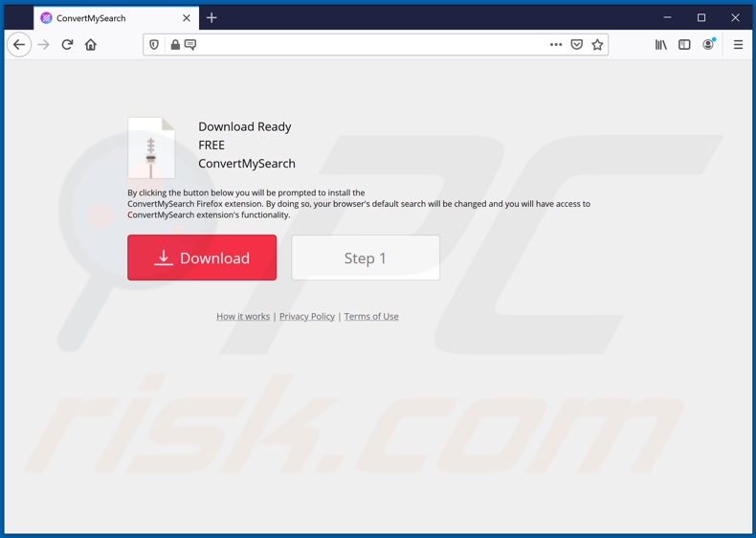This screenshot has height=538, width=756.
Task: Close the ConvertMySearch tab
Action: pyautogui.click(x=187, y=18)
